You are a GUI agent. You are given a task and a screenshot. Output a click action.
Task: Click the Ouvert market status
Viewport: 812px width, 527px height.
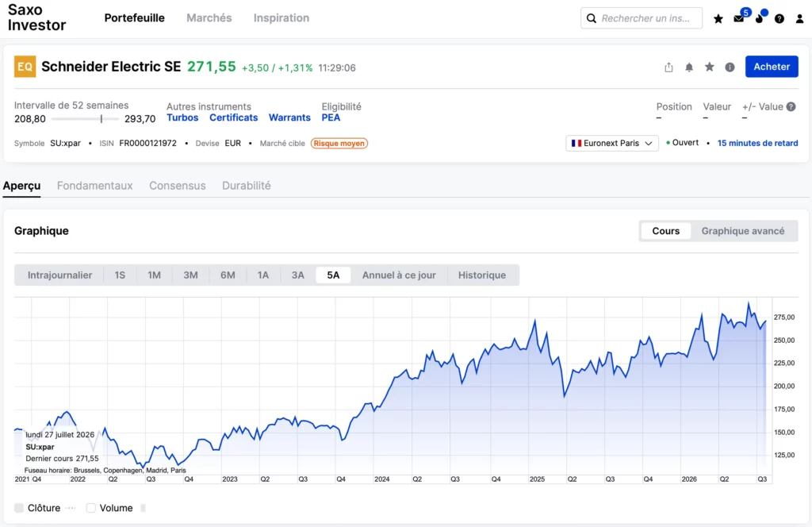coord(685,143)
